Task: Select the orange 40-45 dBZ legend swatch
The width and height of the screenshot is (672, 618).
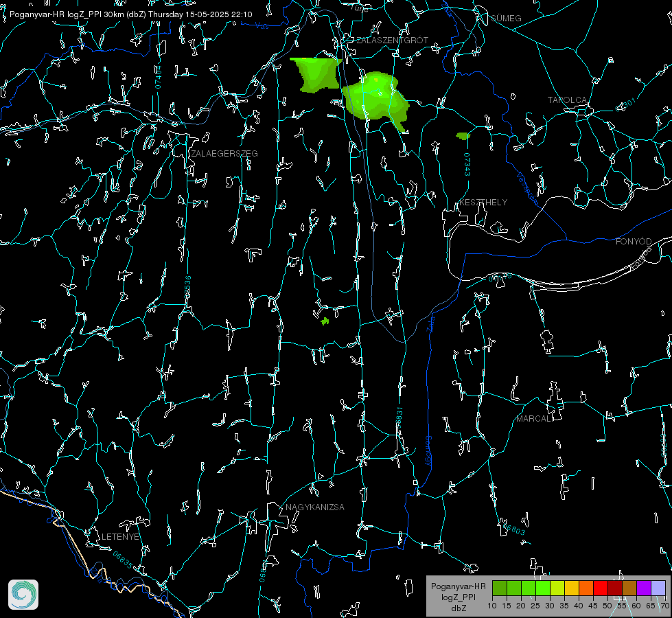Action: point(586,588)
